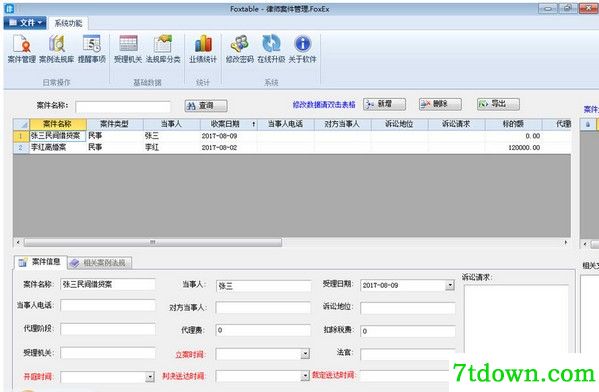Click the 对方当事人 input field
The width and height of the screenshot is (599, 392).
coord(263,308)
